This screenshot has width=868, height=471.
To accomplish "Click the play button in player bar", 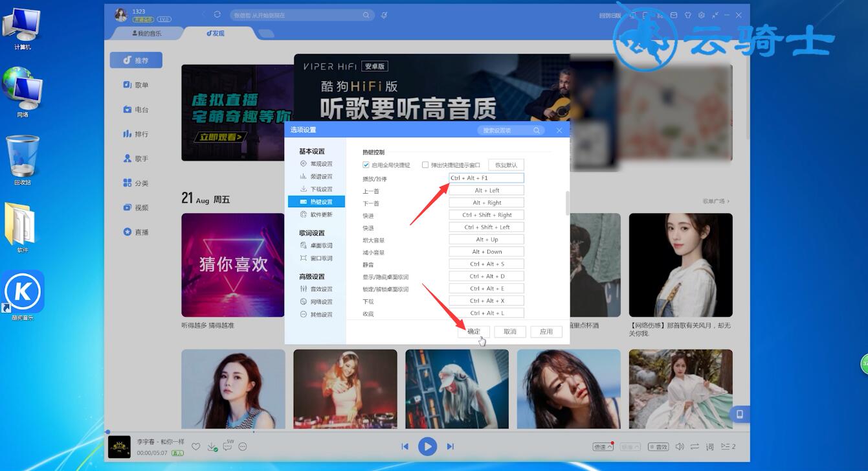I will [x=427, y=446].
